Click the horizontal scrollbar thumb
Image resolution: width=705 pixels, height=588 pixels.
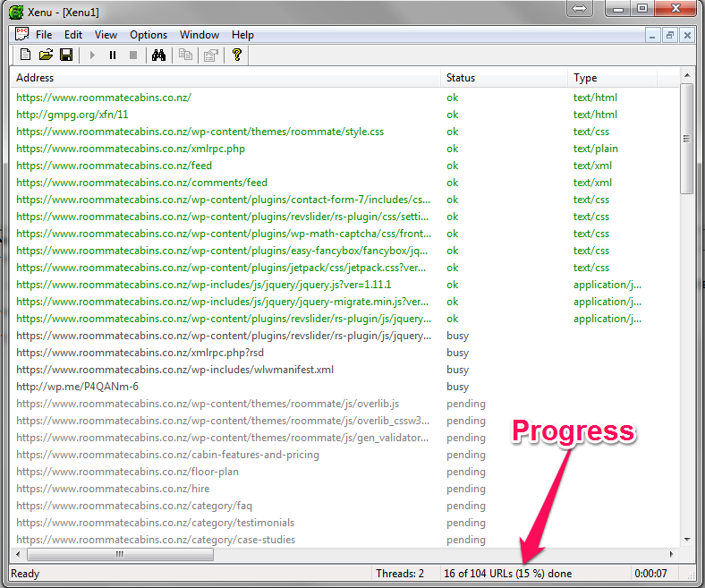(120, 554)
